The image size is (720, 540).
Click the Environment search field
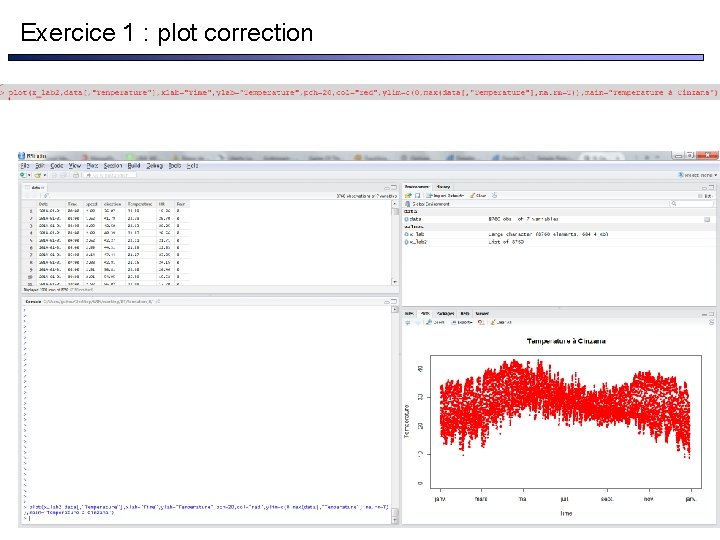(691, 203)
